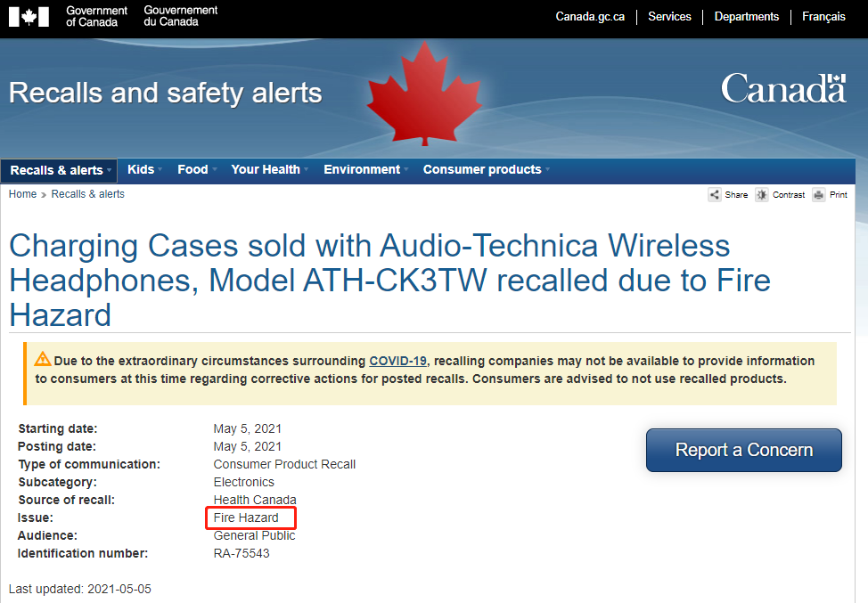Toggle the Contrast icon

[762, 195]
